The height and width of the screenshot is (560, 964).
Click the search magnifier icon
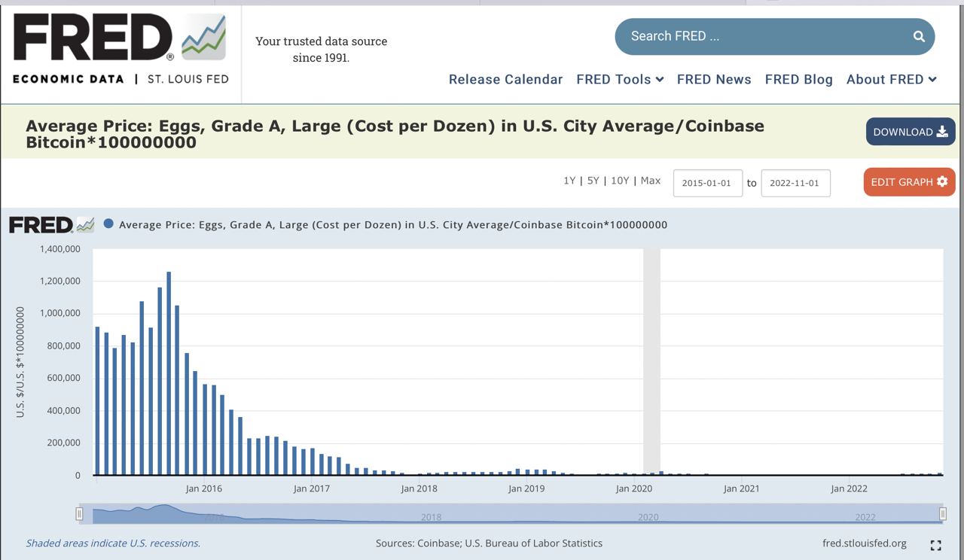919,36
